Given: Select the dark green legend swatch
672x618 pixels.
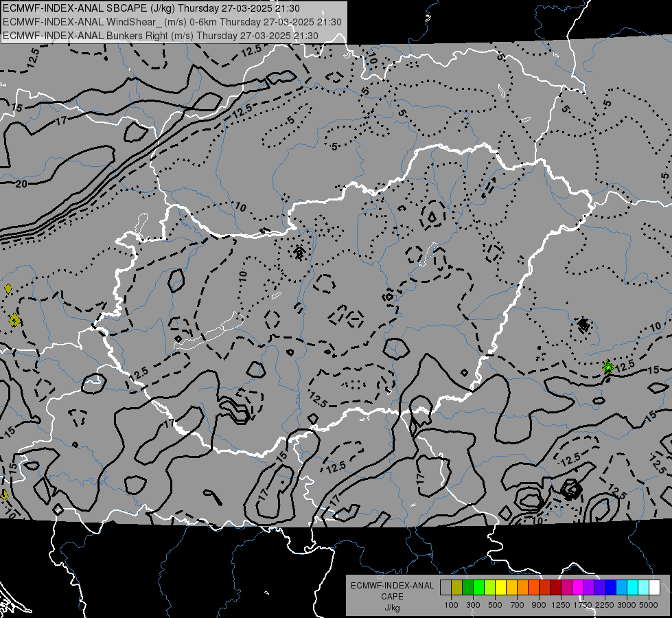Looking at the screenshot, I should coord(467,587).
